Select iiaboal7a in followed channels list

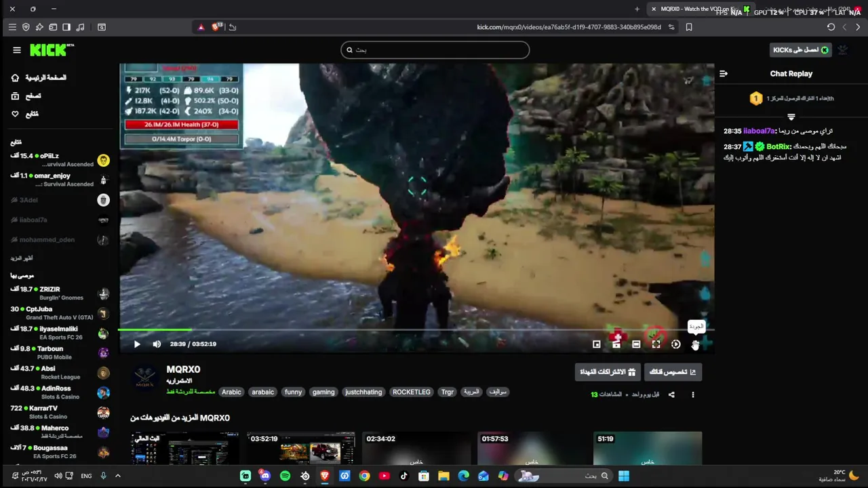coord(60,220)
